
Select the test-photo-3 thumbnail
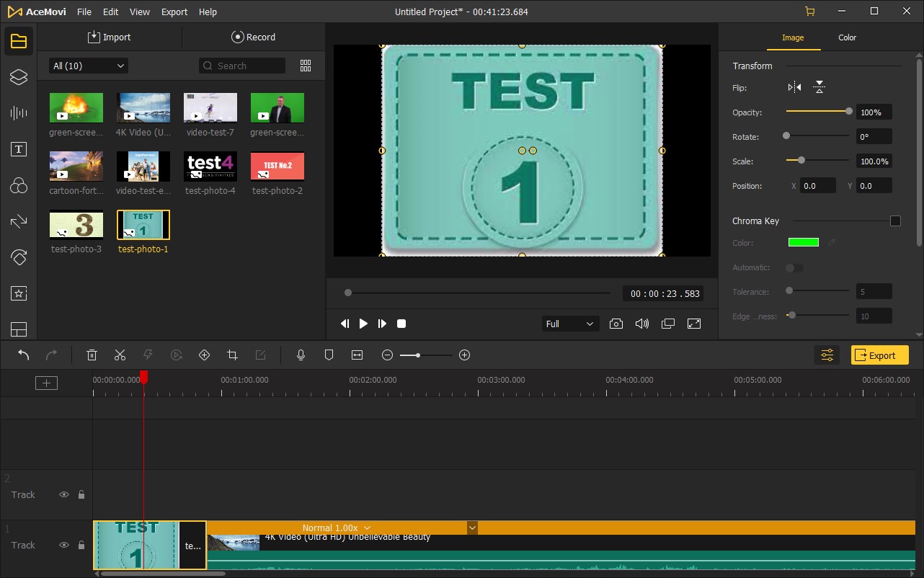coord(76,225)
